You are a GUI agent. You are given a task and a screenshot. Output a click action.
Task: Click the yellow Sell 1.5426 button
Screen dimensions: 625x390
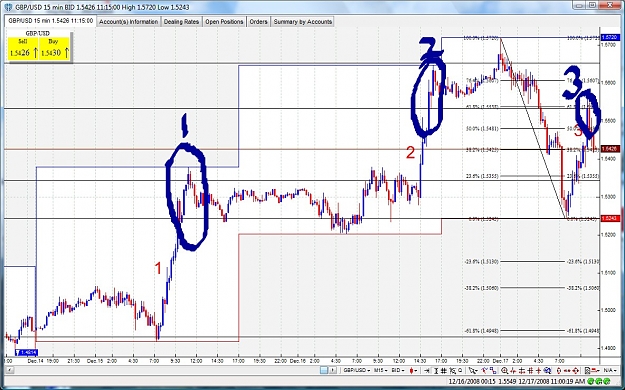coord(22,49)
